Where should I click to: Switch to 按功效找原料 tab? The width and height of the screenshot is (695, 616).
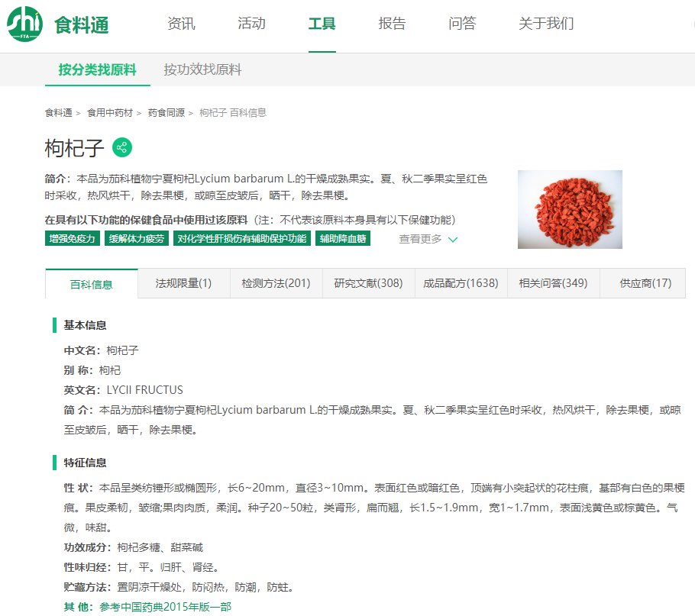(x=202, y=69)
